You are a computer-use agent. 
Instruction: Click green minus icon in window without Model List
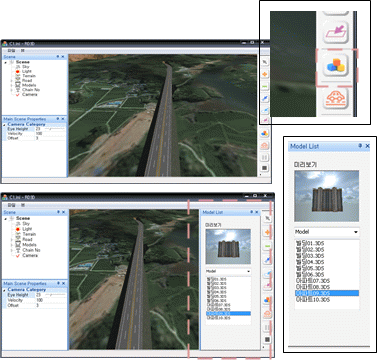point(265,86)
